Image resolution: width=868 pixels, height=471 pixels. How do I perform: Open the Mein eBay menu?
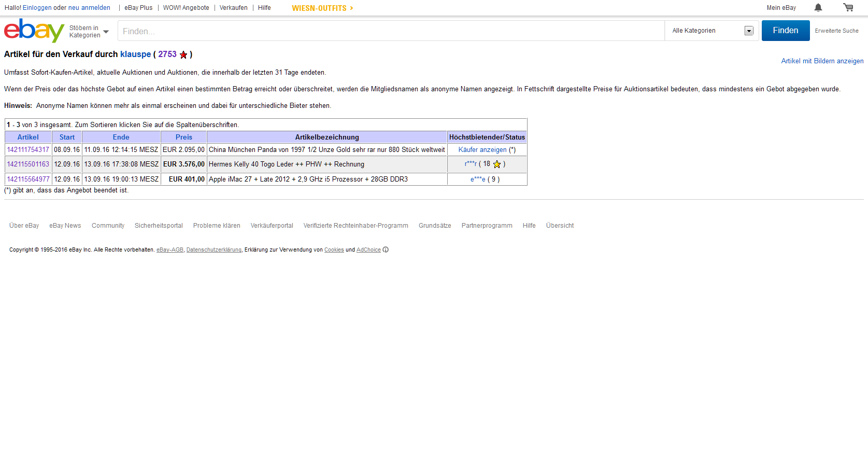[781, 8]
